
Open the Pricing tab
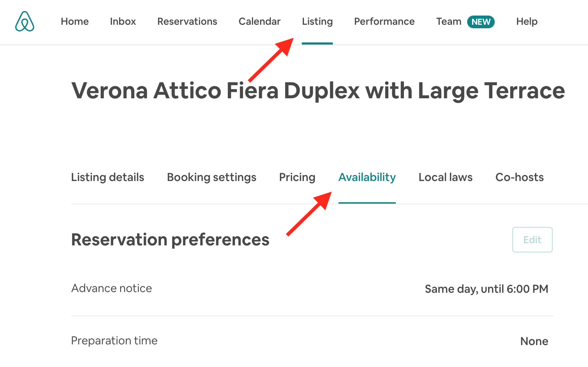pyautogui.click(x=297, y=177)
